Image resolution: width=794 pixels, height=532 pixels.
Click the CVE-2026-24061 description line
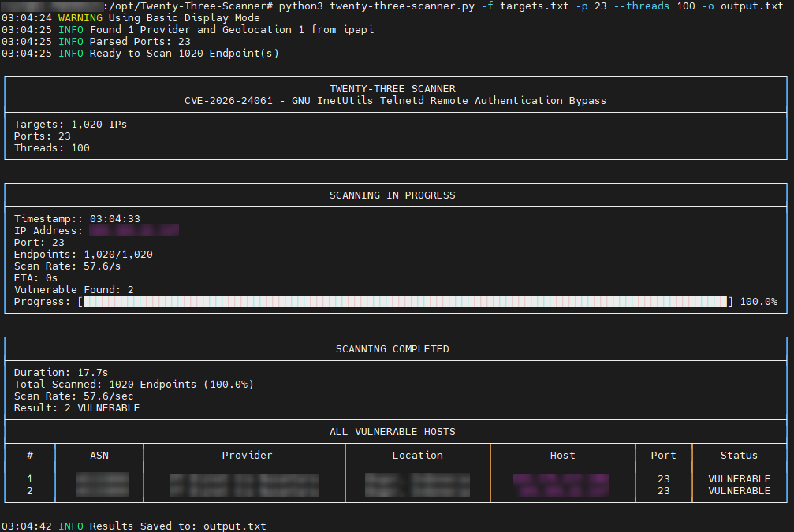[x=395, y=100]
